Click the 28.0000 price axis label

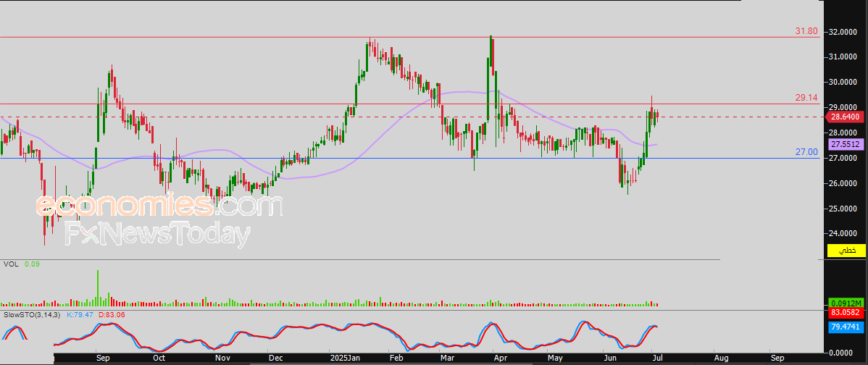click(x=843, y=133)
